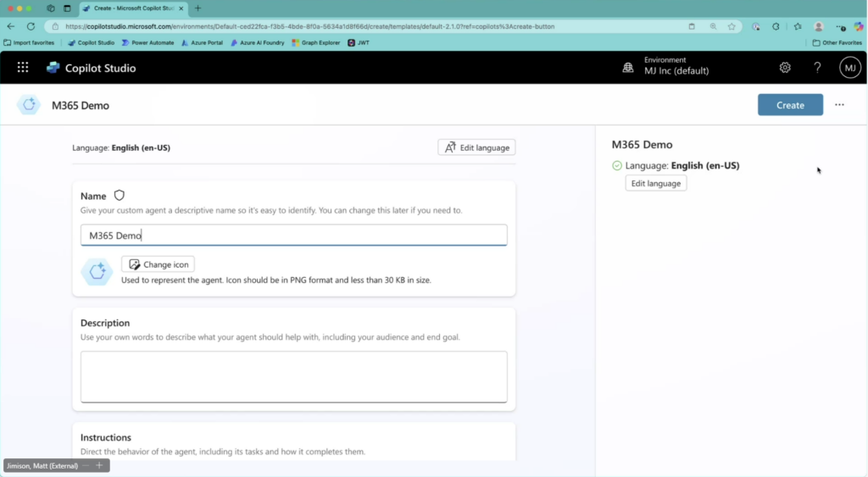Open the Graph Explorer bookmark
The width and height of the screenshot is (868, 477).
pos(315,42)
